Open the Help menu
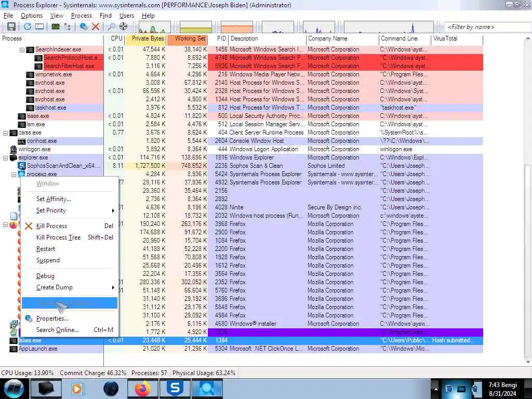This screenshot has width=532, height=399. click(148, 16)
